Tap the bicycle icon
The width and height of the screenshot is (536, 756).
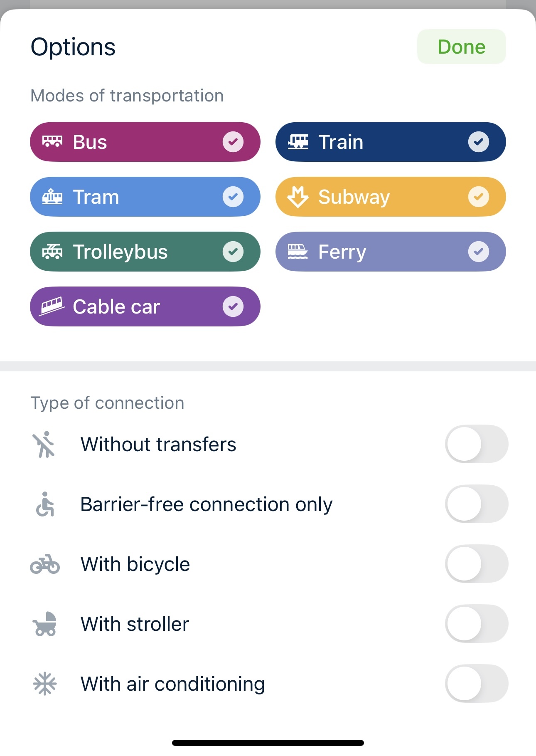[x=45, y=564]
